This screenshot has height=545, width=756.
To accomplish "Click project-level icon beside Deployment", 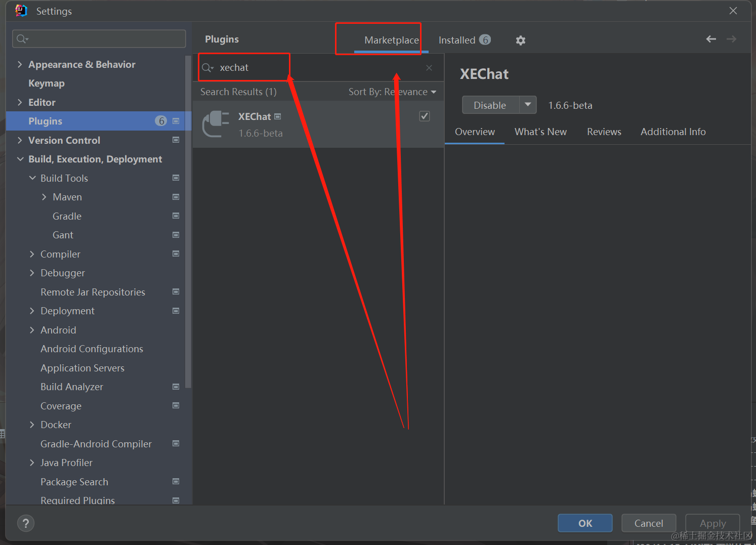I will point(176,311).
